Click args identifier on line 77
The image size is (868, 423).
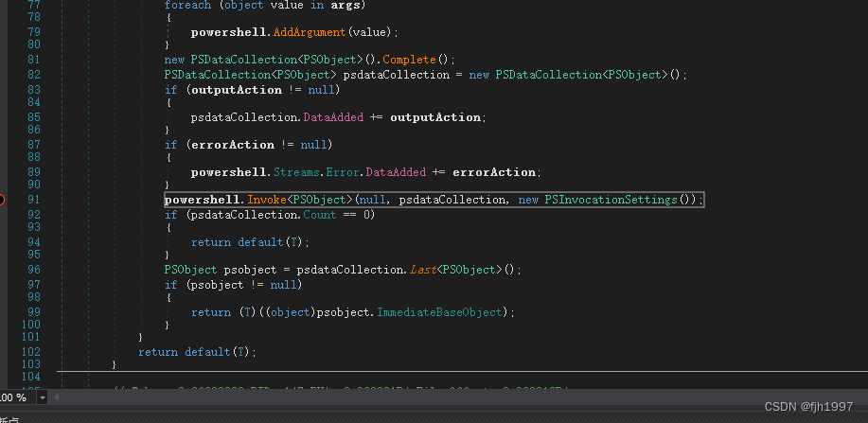click(x=345, y=5)
